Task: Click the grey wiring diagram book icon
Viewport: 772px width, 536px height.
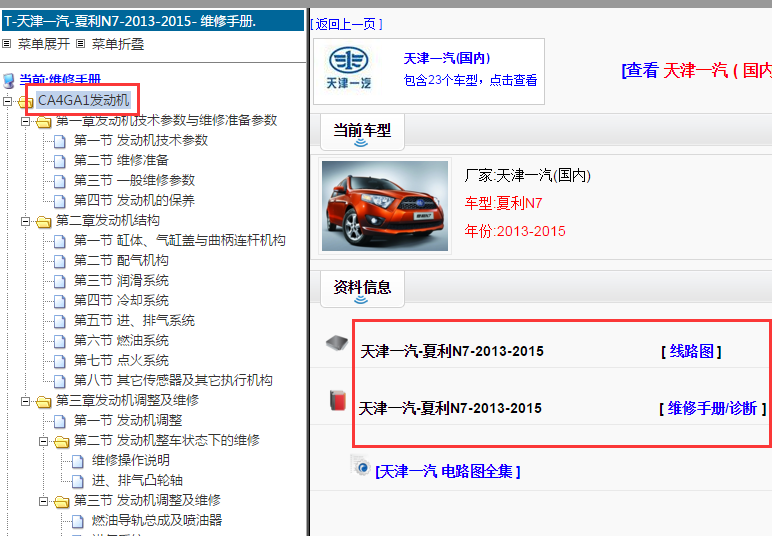Action: point(337,342)
